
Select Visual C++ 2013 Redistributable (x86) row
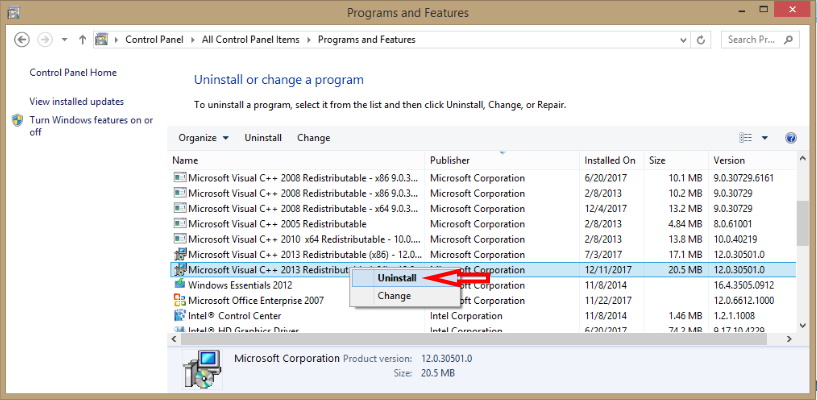point(482,255)
